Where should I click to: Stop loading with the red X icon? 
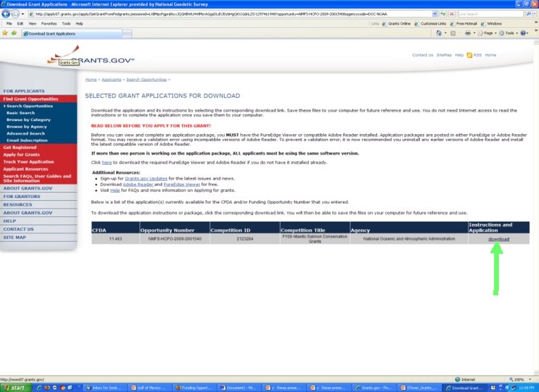(452, 14)
